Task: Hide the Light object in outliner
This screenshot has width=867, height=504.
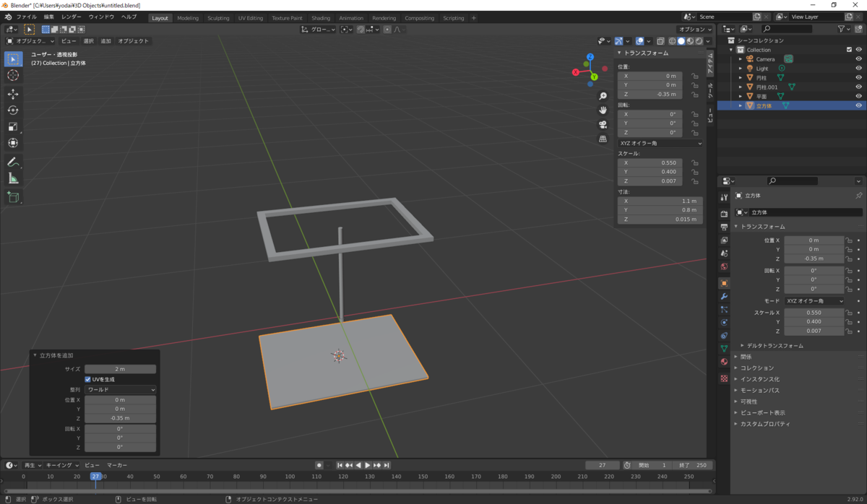Action: click(858, 69)
